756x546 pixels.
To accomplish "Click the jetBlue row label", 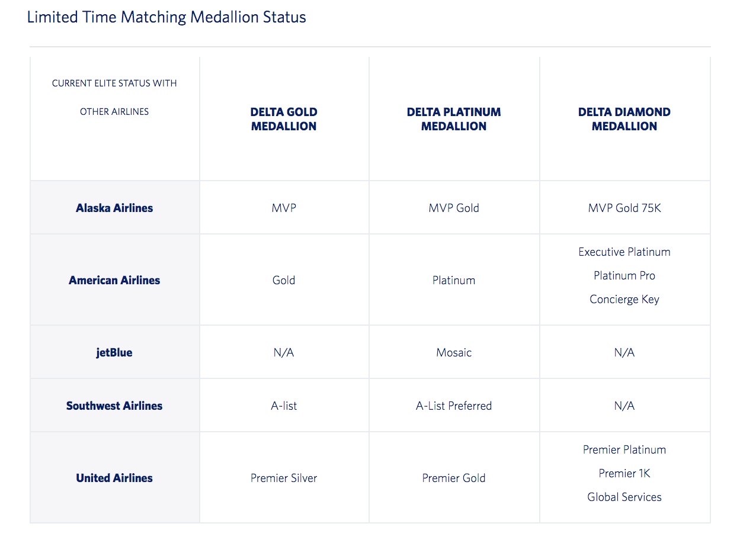I will (114, 352).
